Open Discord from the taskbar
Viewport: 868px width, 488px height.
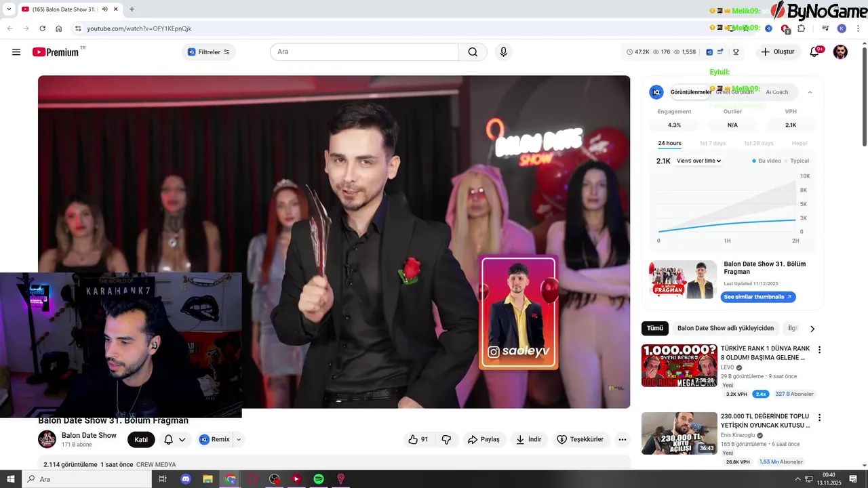(186, 479)
